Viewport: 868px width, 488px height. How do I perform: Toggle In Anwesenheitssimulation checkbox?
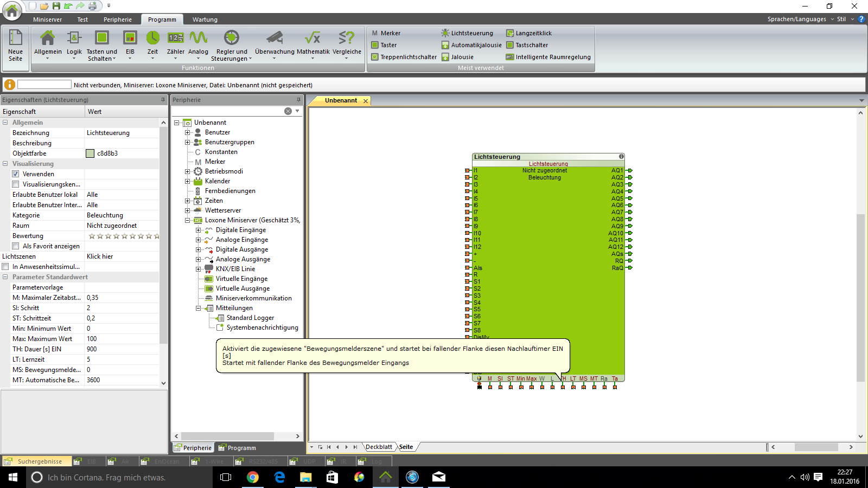coord(5,267)
